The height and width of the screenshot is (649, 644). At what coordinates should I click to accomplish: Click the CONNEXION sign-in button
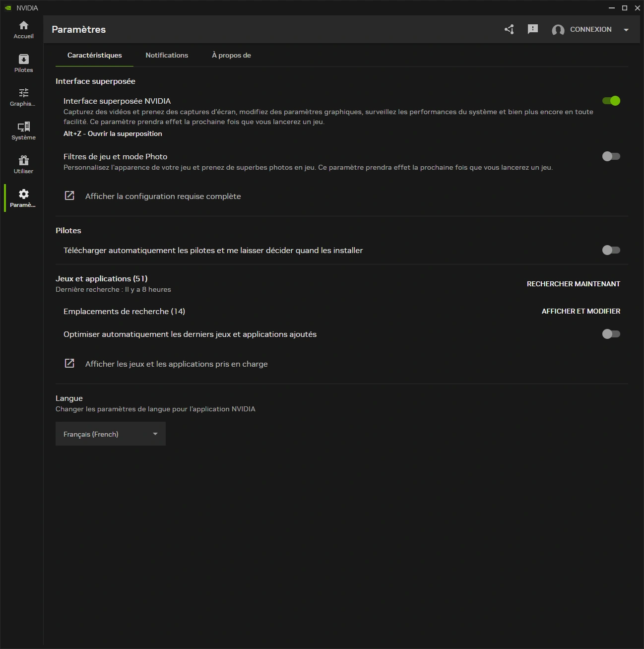591,29
